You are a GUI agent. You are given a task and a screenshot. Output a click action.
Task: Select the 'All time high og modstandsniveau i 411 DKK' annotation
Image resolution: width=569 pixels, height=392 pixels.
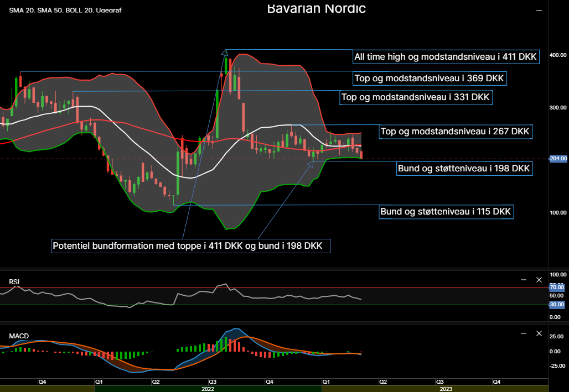click(x=446, y=56)
